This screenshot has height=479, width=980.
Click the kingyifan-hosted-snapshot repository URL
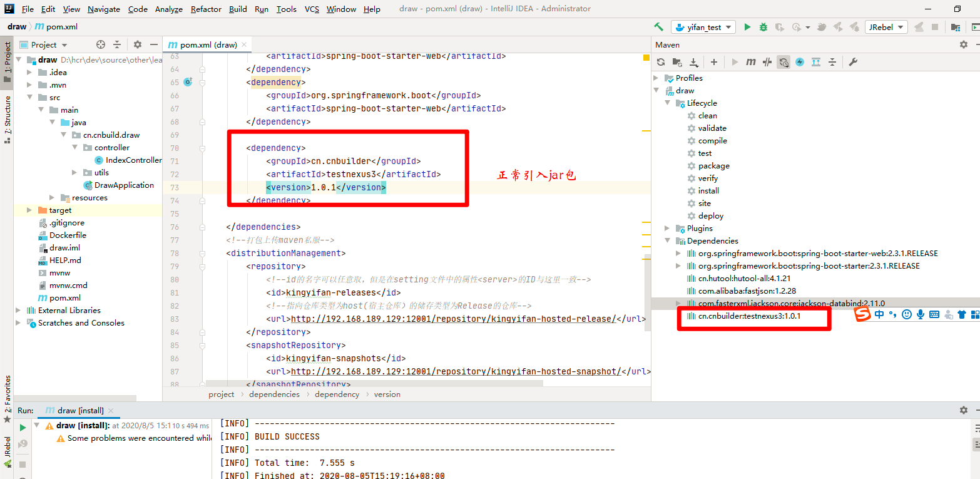[456, 371]
